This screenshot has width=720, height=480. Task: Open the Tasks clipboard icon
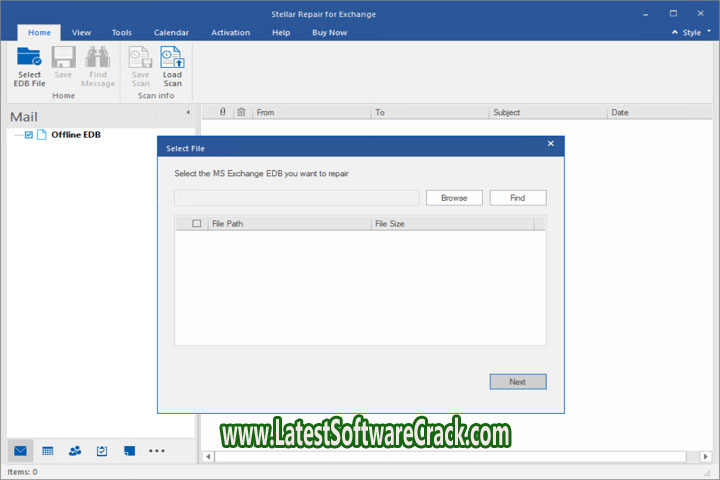pyautogui.click(x=102, y=451)
